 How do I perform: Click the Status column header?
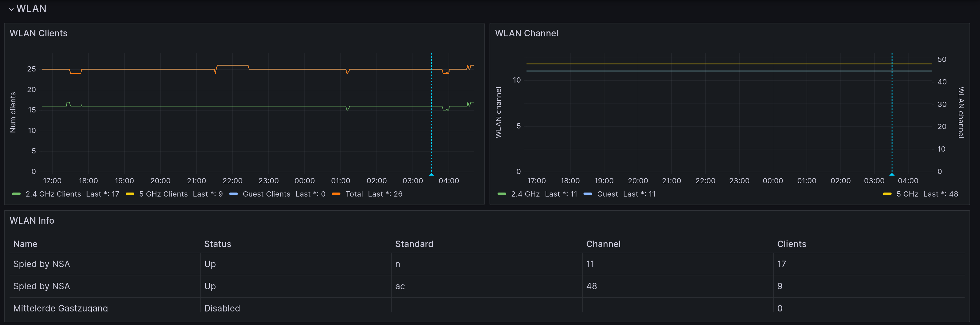coord(218,244)
